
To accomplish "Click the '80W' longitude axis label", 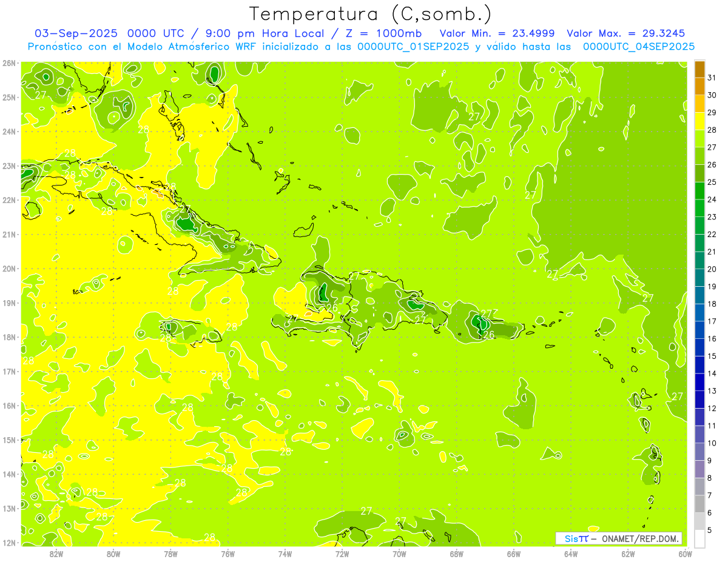I will click(113, 553).
